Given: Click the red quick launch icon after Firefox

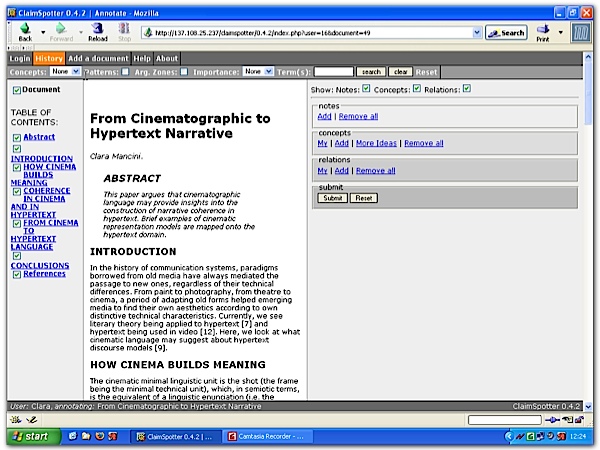Looking at the screenshot, I should pos(113,436).
